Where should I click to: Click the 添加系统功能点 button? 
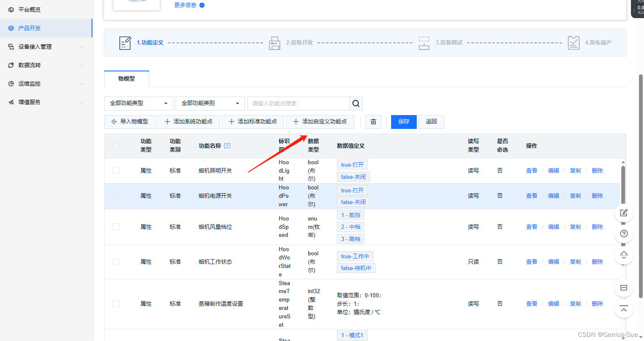(x=188, y=122)
